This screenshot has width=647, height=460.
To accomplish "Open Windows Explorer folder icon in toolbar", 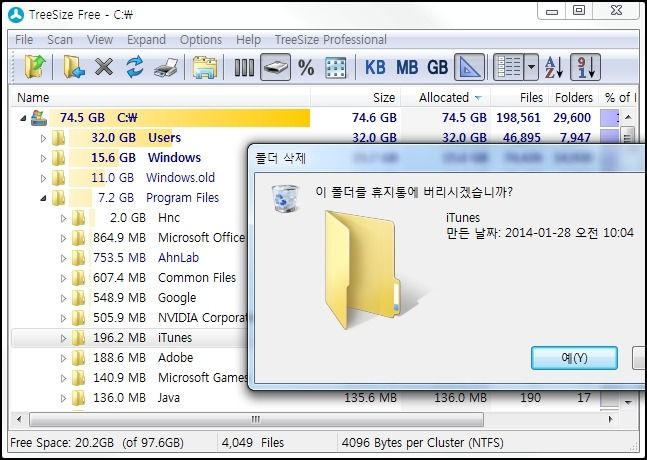I will click(205, 67).
